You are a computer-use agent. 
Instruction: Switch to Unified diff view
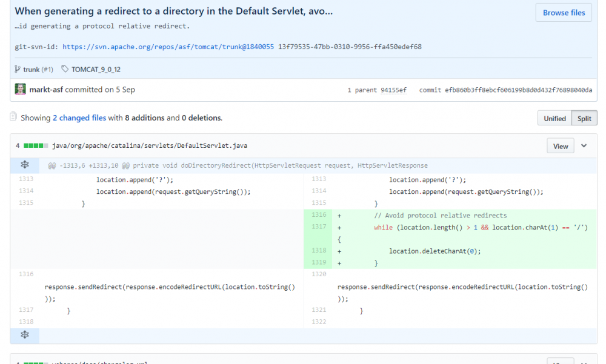click(x=554, y=119)
